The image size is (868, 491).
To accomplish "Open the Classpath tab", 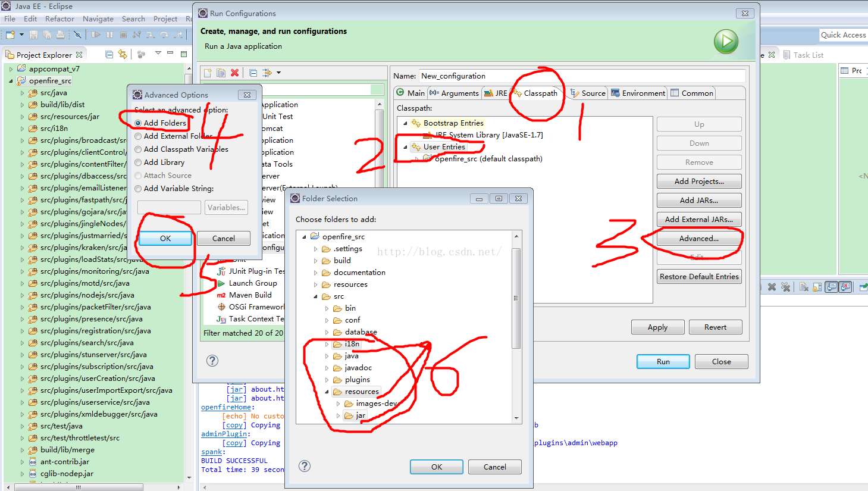I will pos(535,93).
